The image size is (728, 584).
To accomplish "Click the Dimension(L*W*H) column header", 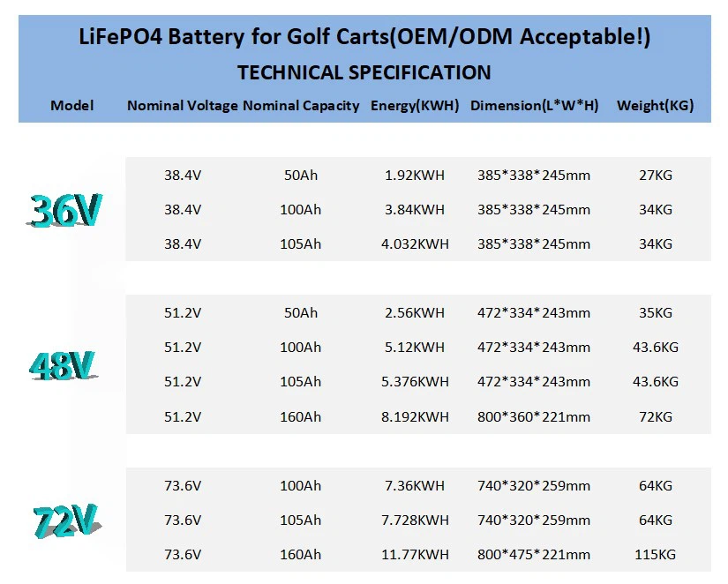I will pos(534,106).
